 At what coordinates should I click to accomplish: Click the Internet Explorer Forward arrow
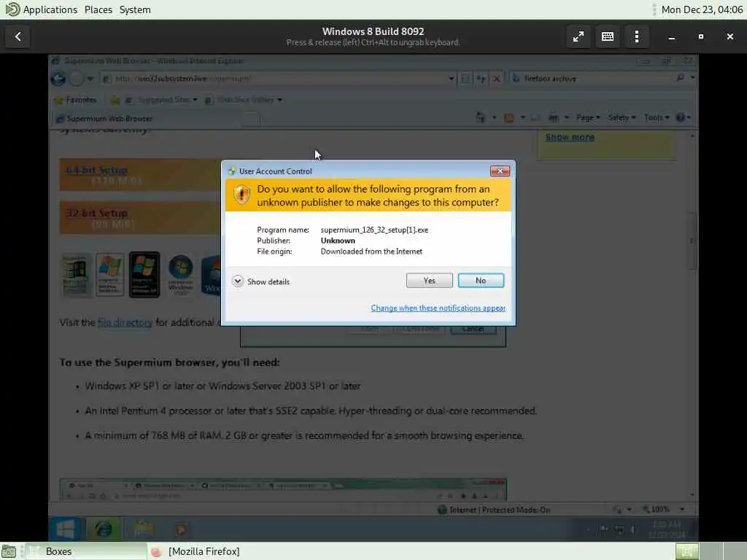76,79
